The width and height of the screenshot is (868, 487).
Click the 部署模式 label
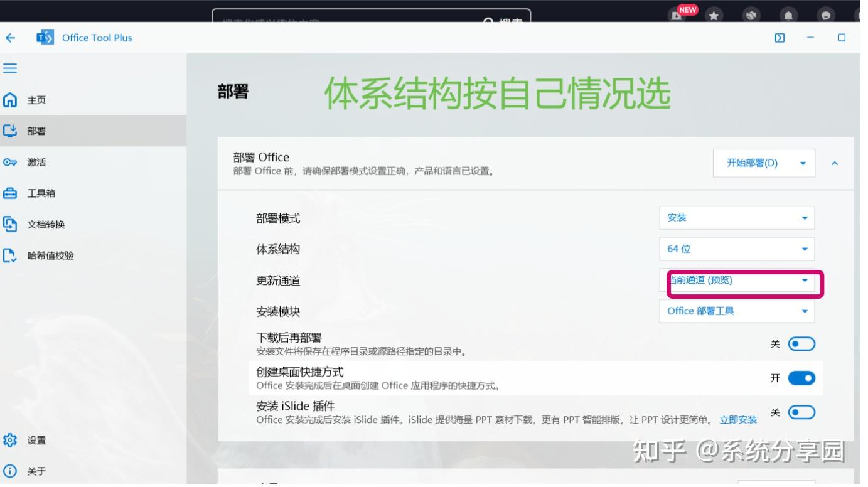pos(278,218)
